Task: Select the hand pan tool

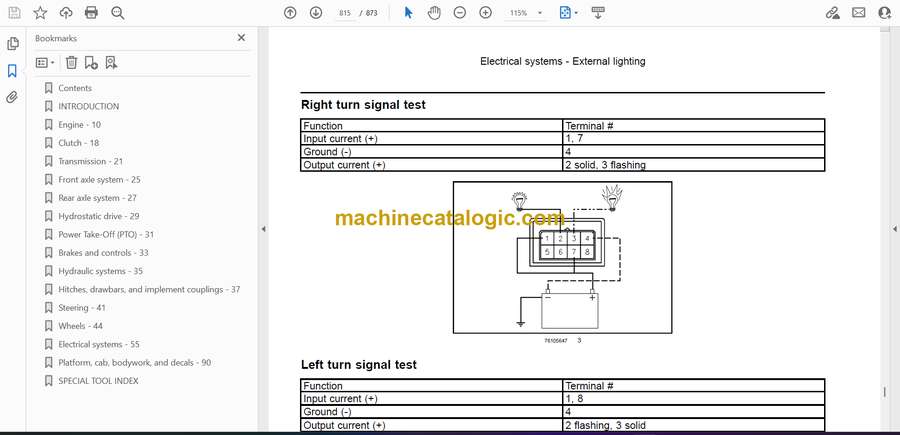Action: pos(434,13)
